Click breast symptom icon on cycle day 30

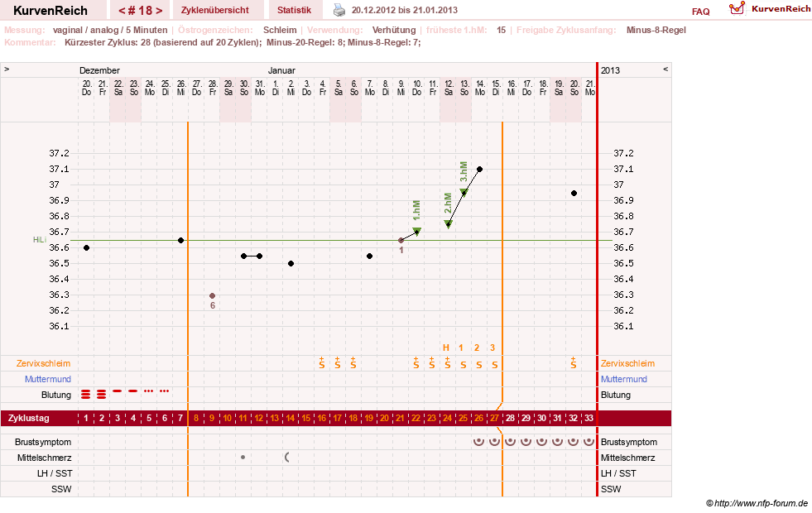[x=541, y=442]
